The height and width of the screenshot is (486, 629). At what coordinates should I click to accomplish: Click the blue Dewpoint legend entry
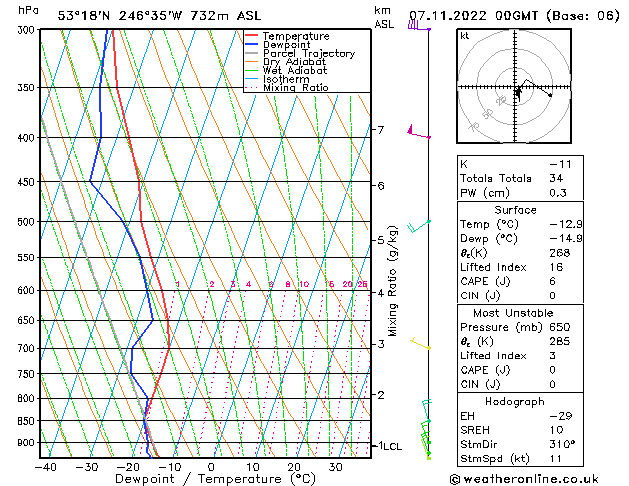pyautogui.click(x=278, y=45)
